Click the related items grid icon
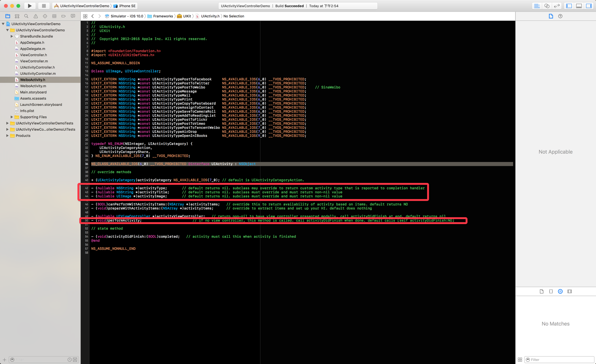This screenshot has height=364, width=596. [85, 16]
